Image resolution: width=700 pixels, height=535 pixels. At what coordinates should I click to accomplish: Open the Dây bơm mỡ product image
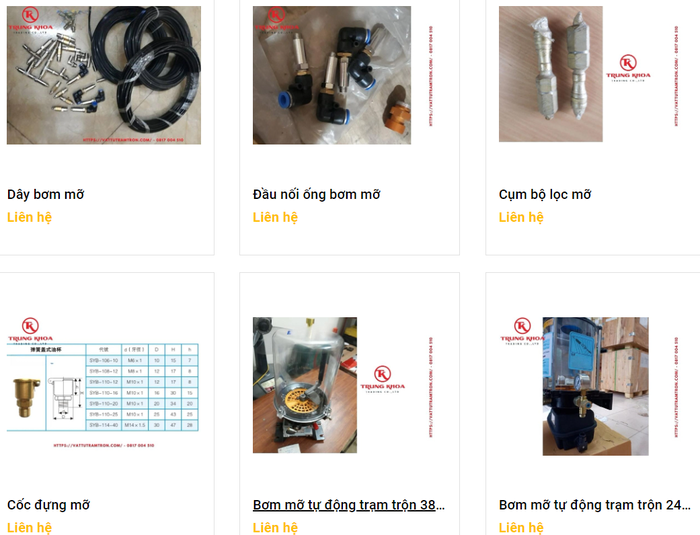point(104,75)
